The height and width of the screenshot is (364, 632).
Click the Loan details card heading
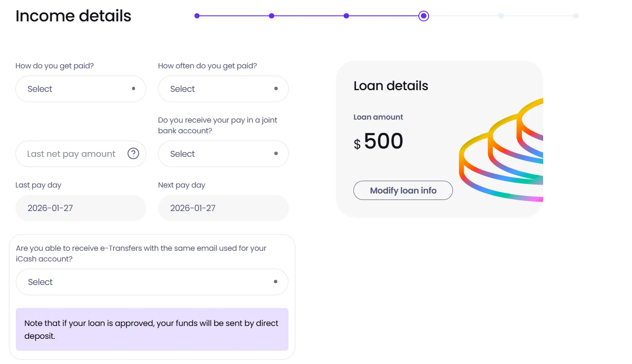pyautogui.click(x=391, y=86)
